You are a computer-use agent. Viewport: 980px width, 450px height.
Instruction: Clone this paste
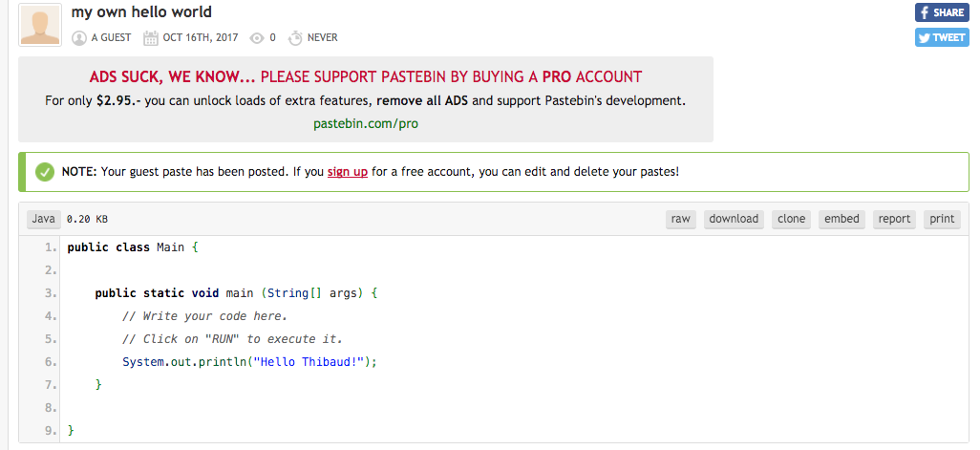(791, 219)
